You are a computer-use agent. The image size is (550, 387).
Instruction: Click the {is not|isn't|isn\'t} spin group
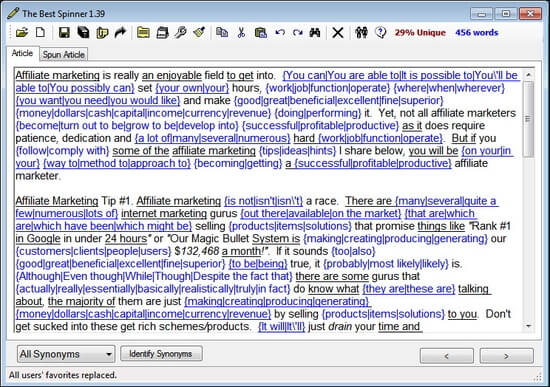263,201
